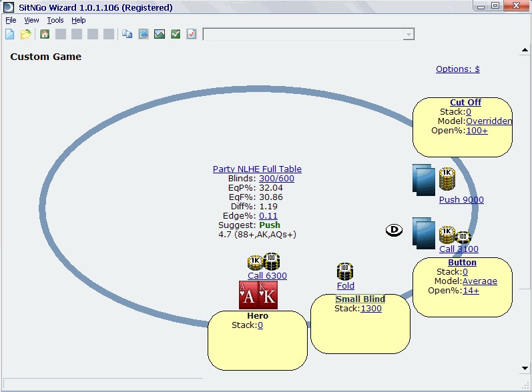The height and width of the screenshot is (392, 532).
Task: Click the Blinds 300/600 link
Action: click(276, 179)
